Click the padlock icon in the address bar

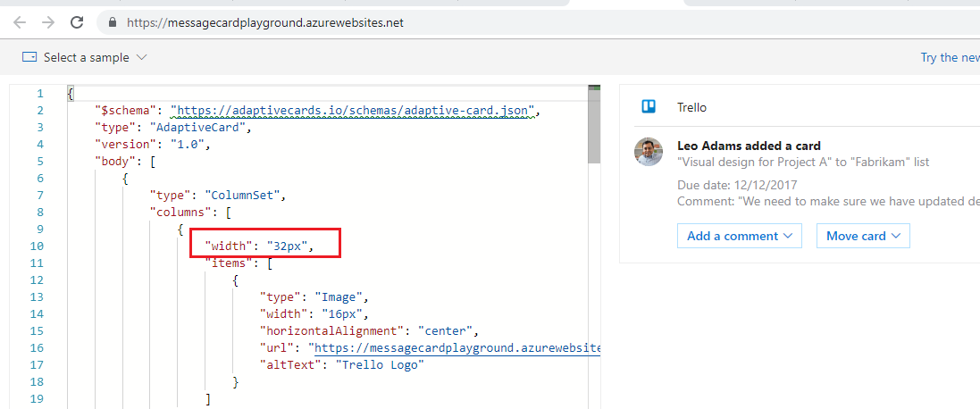click(113, 22)
